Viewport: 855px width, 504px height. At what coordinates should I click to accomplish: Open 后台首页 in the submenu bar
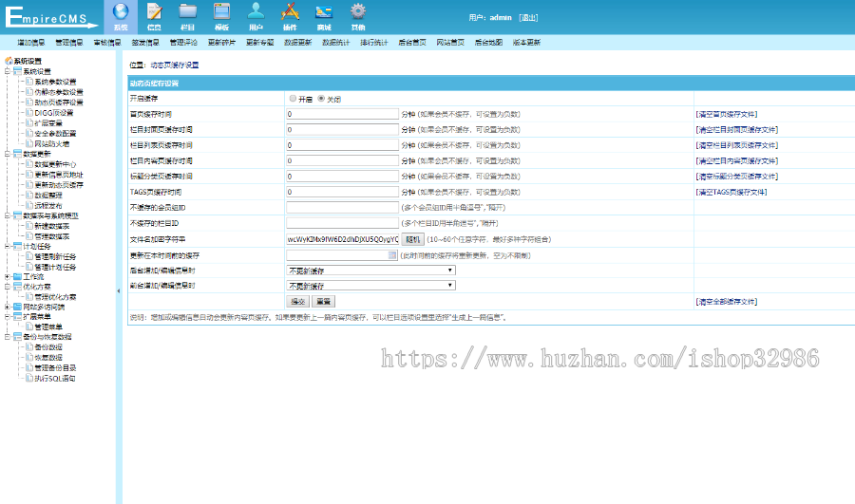coord(412,43)
